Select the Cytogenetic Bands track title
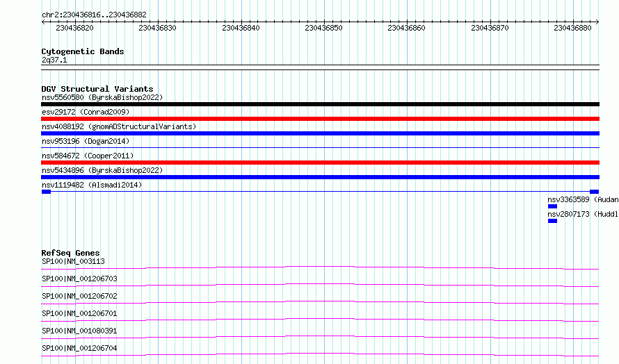This screenshot has width=619, height=364. click(83, 51)
